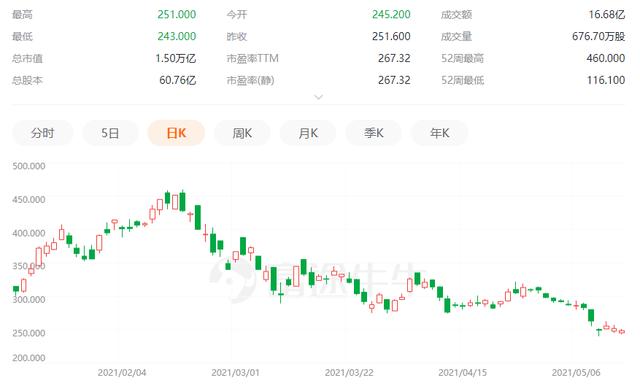
Task: Switch to 月K monthly chart
Action: click(308, 133)
